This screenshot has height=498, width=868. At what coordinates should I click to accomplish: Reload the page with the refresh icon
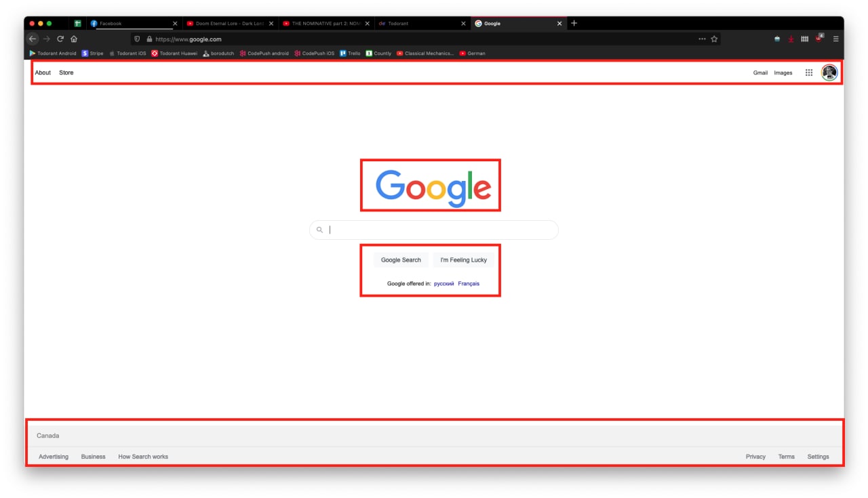point(60,39)
